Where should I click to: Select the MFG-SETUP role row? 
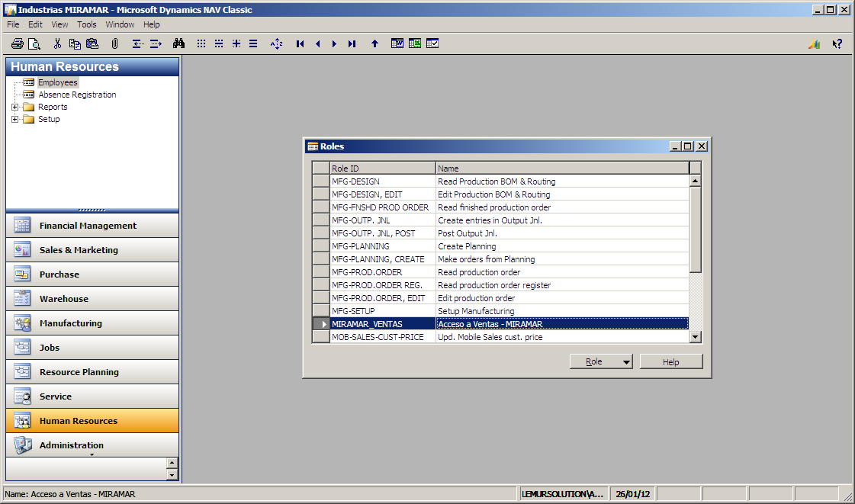pyautogui.click(x=500, y=311)
